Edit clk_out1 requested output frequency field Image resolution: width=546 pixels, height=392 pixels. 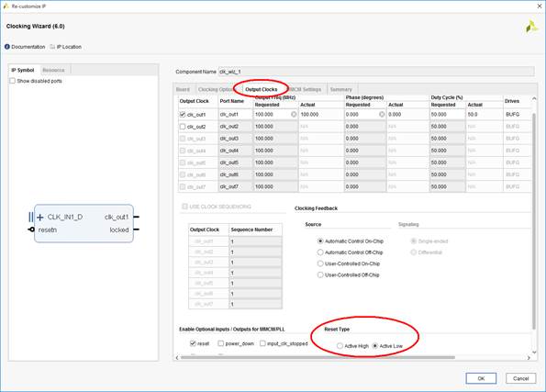click(275, 114)
